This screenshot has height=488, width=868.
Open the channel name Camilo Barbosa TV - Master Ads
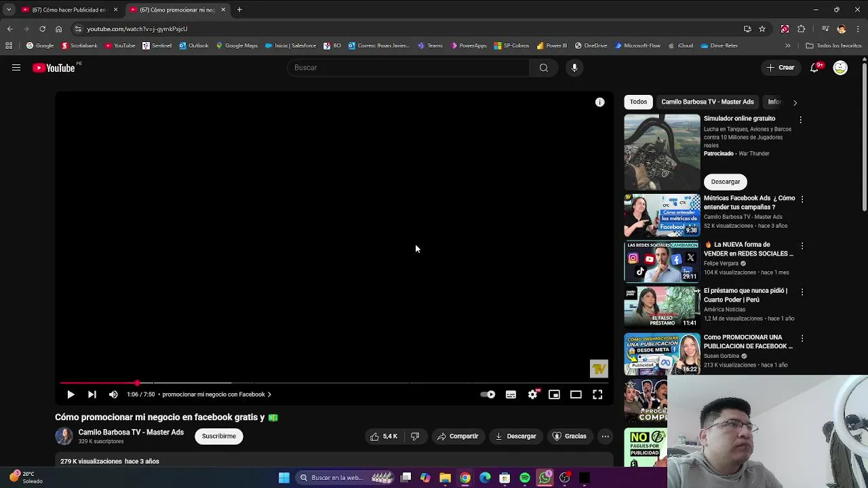pos(131,432)
